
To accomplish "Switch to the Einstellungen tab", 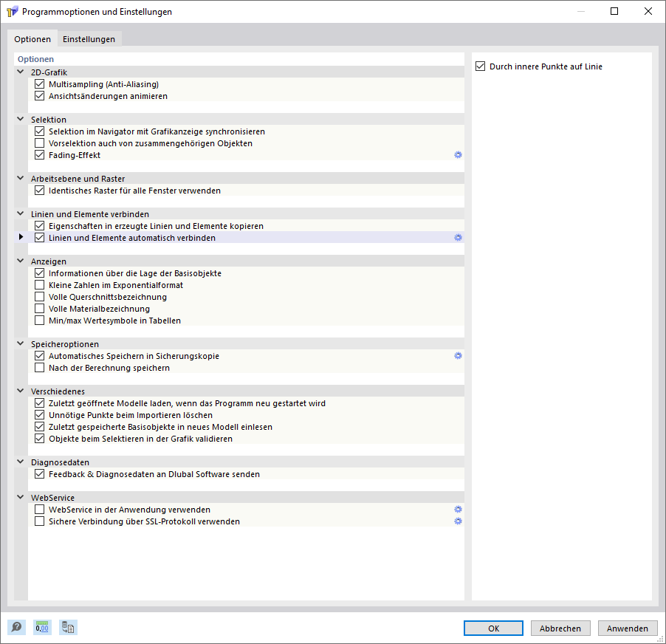I will tap(89, 39).
